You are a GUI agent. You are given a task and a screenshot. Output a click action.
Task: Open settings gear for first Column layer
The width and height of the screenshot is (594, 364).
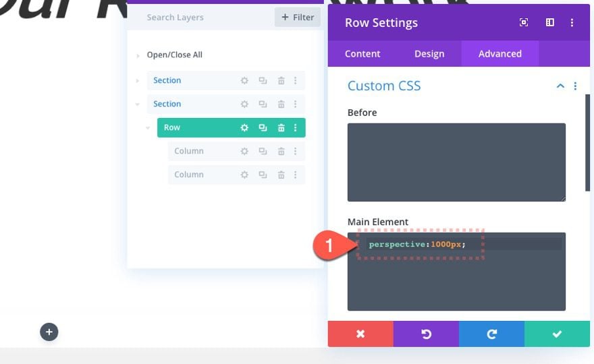point(244,151)
